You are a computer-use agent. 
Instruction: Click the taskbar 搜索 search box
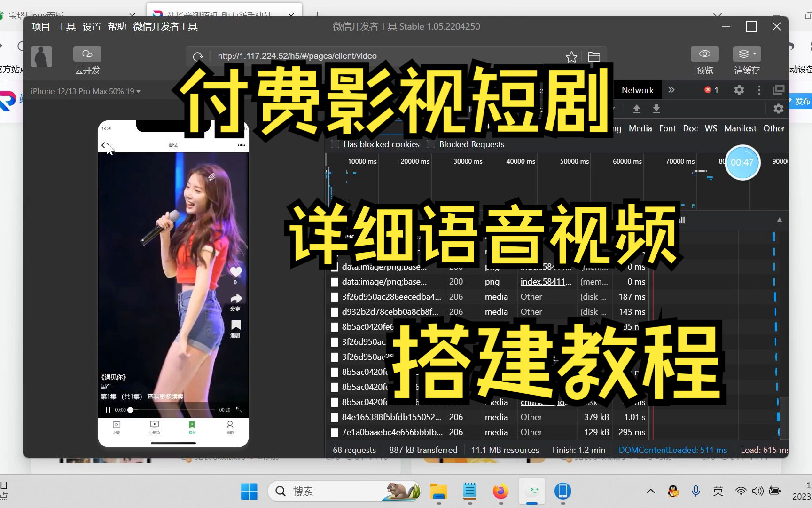click(x=344, y=492)
